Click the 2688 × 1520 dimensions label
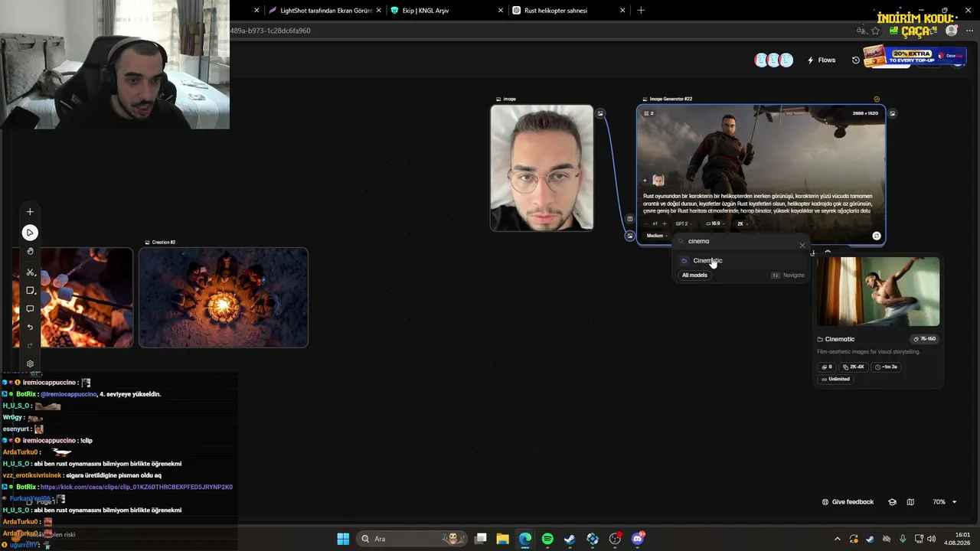The image size is (980, 551). coord(865,113)
